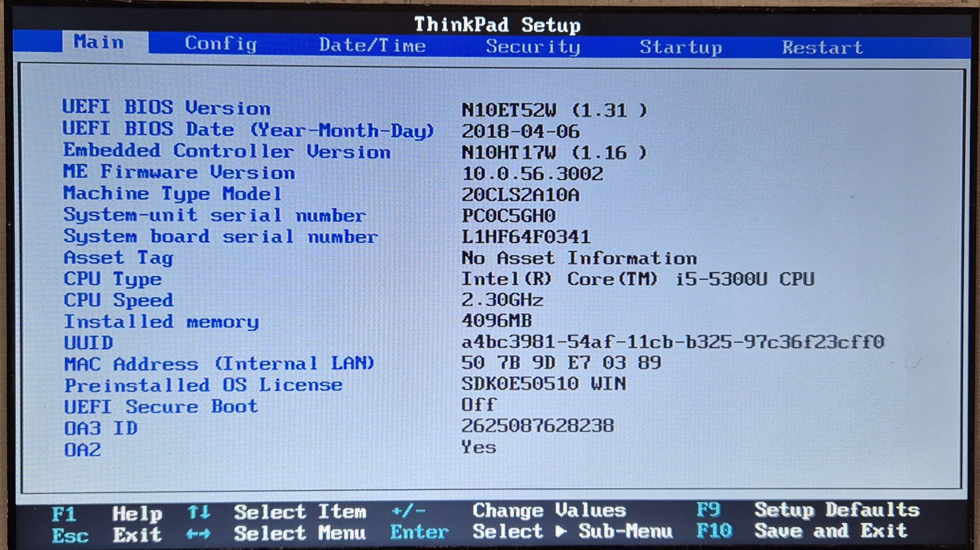Image resolution: width=980 pixels, height=550 pixels.
Task: Select the OA3 ID label
Action: [101, 428]
